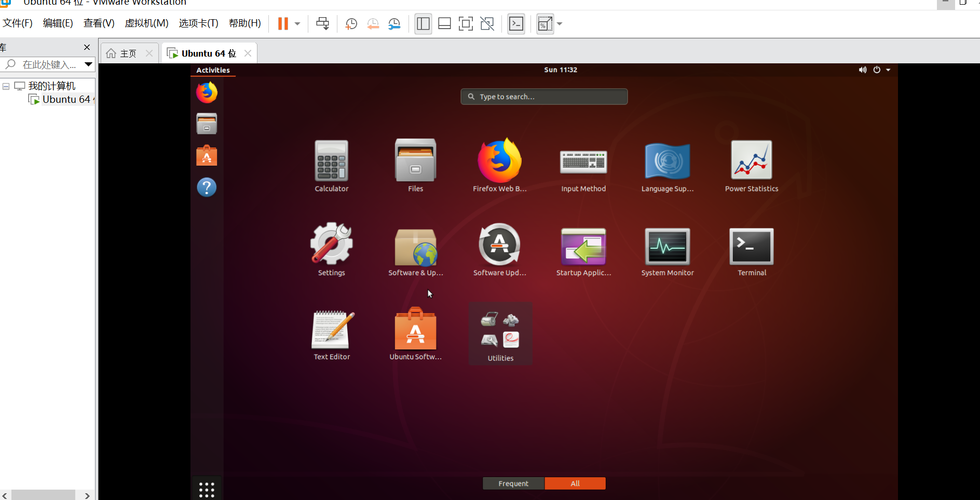
Task: Open the clock Sun 11:32 menu
Action: point(561,70)
